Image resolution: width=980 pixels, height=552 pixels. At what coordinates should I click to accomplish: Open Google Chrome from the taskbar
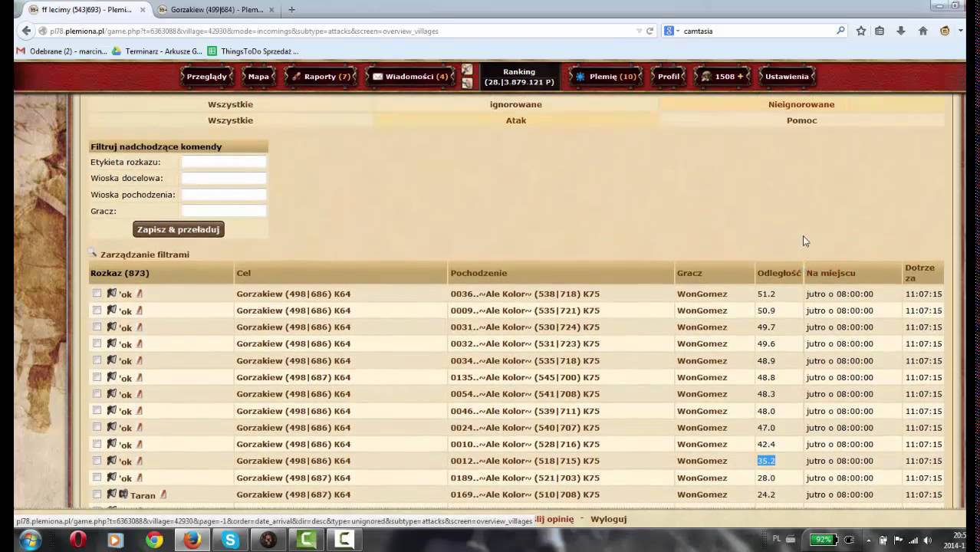154,540
